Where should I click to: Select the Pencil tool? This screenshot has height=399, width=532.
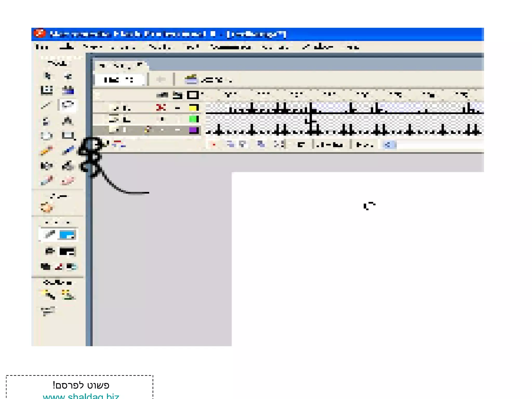click(x=47, y=151)
